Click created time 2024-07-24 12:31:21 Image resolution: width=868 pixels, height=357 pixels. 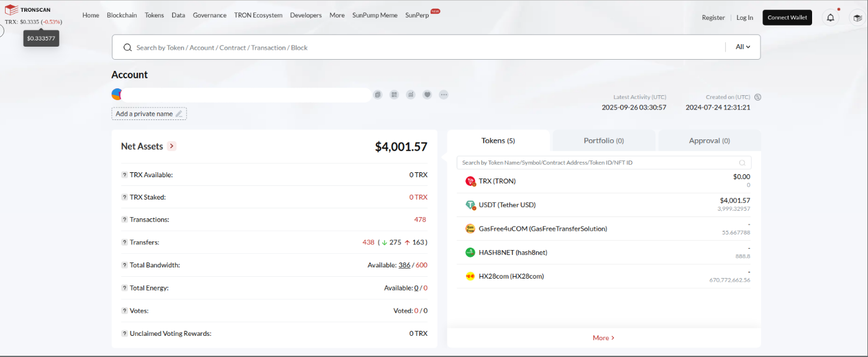(718, 107)
